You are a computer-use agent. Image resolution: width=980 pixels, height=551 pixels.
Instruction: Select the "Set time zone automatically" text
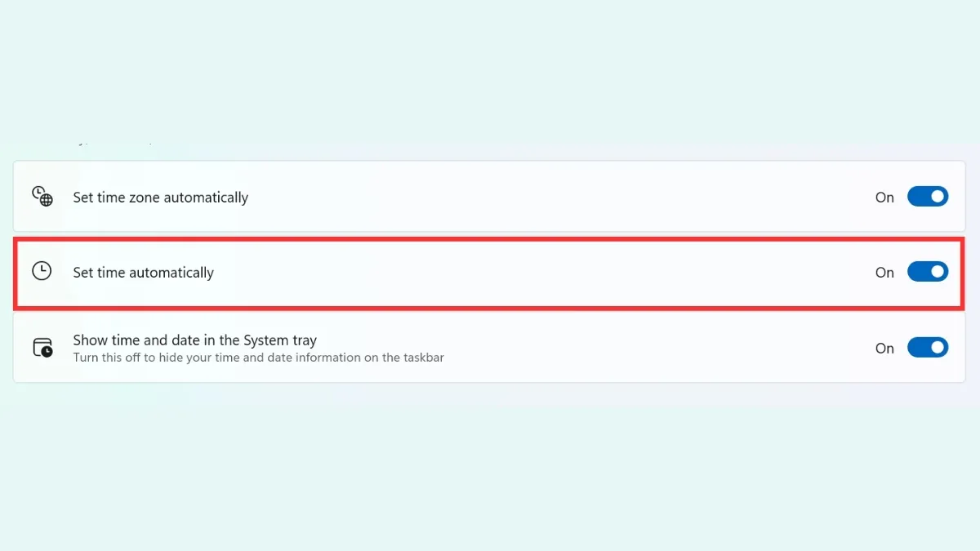160,197
